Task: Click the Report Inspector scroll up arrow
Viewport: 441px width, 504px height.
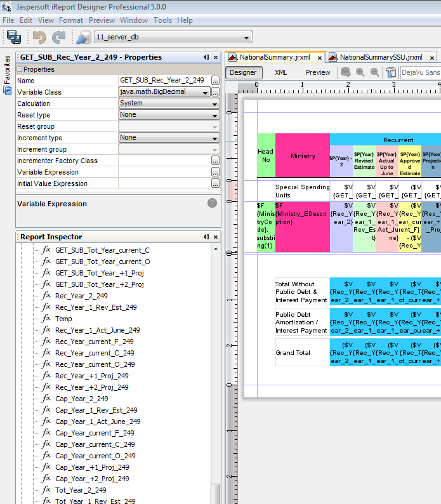Action: click(216, 249)
